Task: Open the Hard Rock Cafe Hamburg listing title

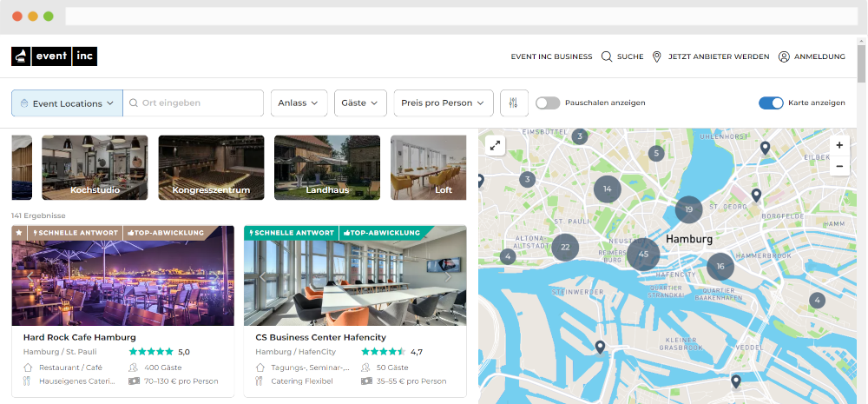Action: coord(79,337)
